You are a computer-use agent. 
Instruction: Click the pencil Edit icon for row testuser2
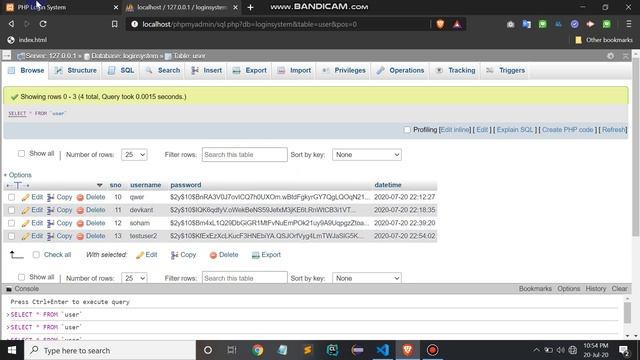tap(26, 236)
